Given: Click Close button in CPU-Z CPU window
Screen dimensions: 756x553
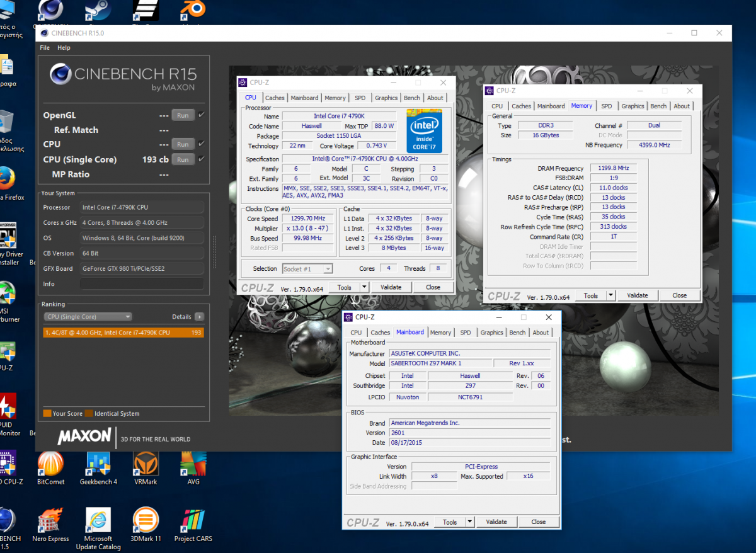Looking at the screenshot, I should pyautogui.click(x=433, y=287).
